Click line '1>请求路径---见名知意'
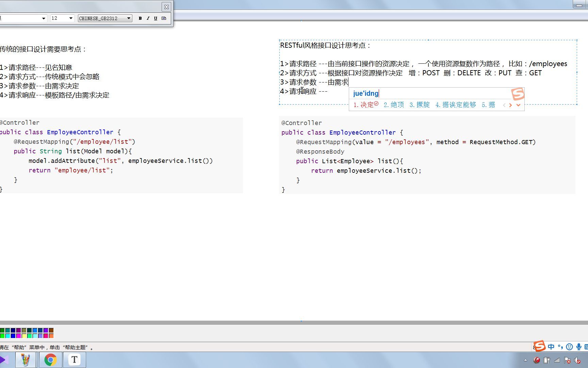This screenshot has height=368, width=588. point(36,67)
